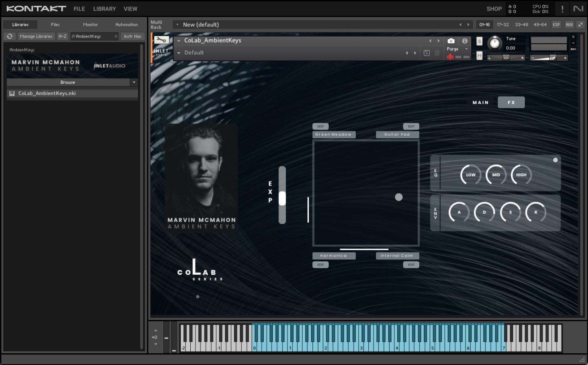Image resolution: width=588 pixels, height=365 pixels.
Task: Clear the AmbientKeys search with X icon
Action: 116,36
